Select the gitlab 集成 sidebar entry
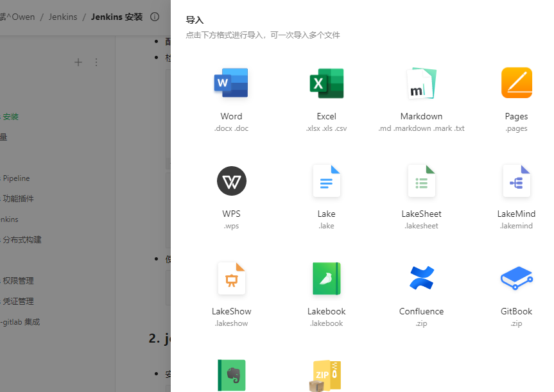554x392 pixels. (20, 321)
